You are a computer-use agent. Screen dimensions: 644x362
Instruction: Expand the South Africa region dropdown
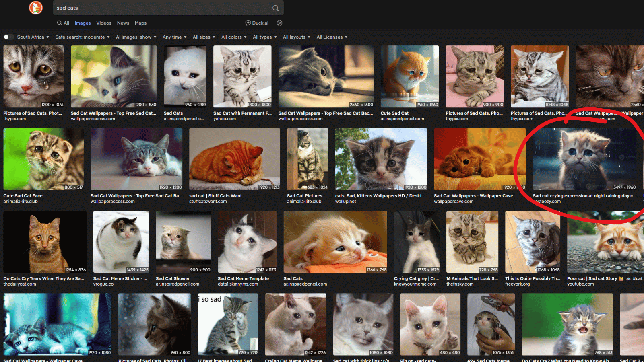pos(33,37)
